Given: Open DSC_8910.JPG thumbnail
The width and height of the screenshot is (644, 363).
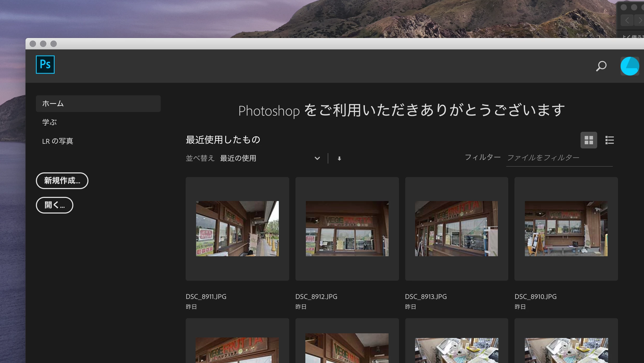Looking at the screenshot, I should point(566,229).
